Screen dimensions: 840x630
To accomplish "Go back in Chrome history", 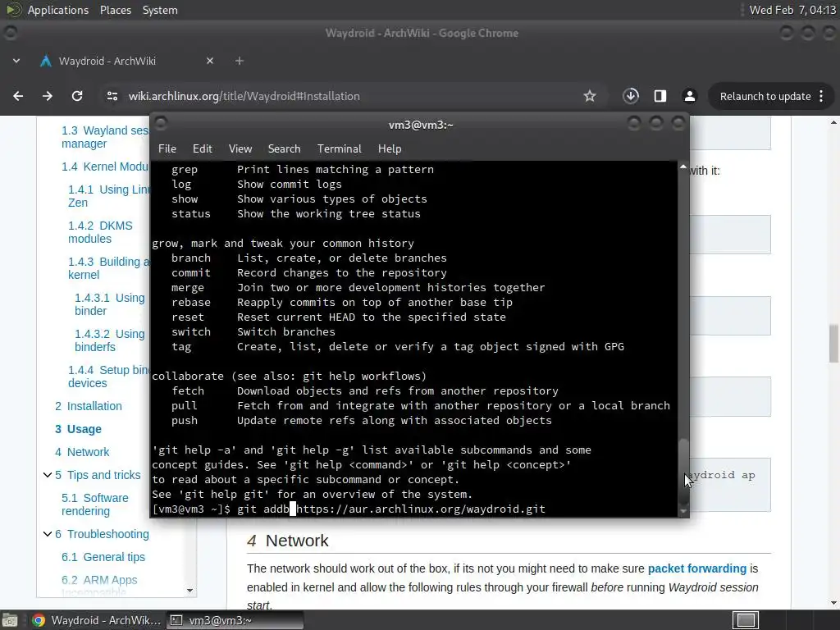I will click(18, 96).
